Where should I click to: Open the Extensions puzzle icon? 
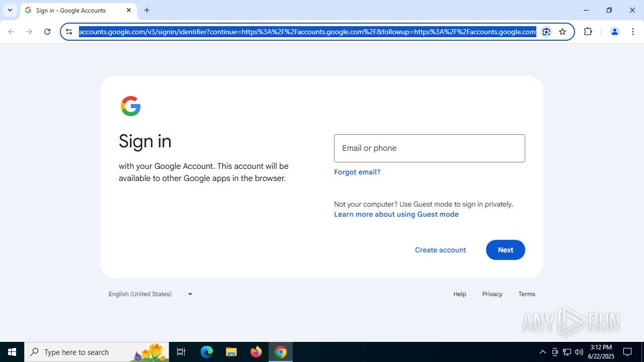[588, 32]
